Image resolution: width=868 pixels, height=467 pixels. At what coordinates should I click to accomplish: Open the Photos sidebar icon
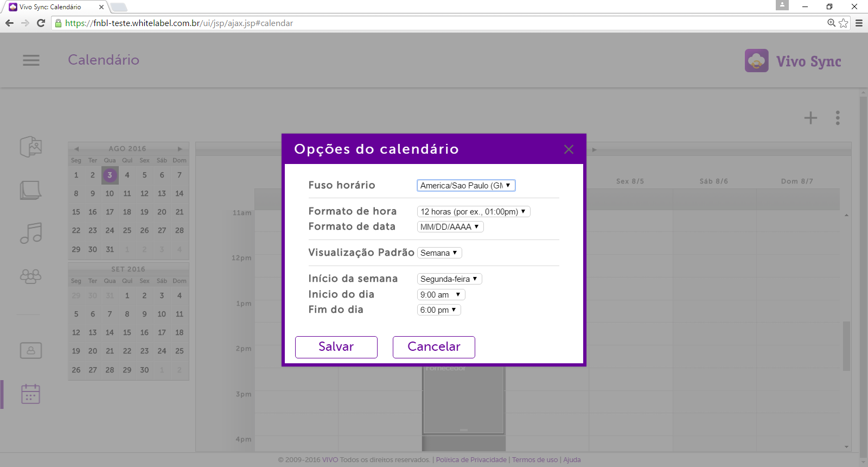click(31, 147)
